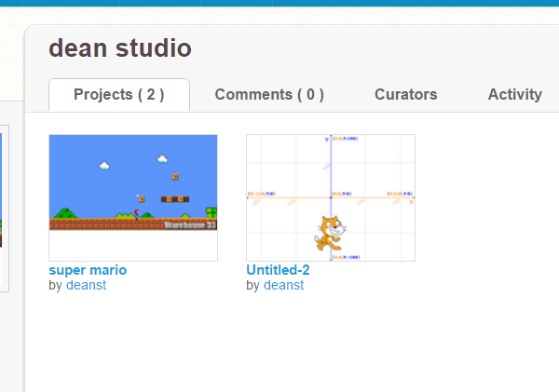Open the super mario project thumbnail

[133, 197]
